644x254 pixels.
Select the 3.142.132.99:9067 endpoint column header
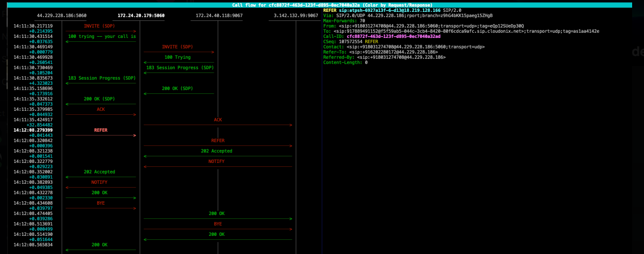(x=295, y=16)
